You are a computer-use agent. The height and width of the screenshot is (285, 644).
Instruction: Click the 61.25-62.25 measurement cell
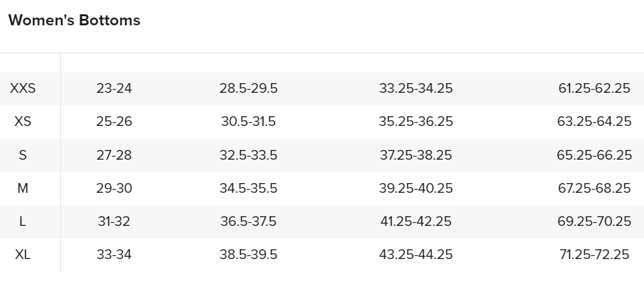coord(594,88)
